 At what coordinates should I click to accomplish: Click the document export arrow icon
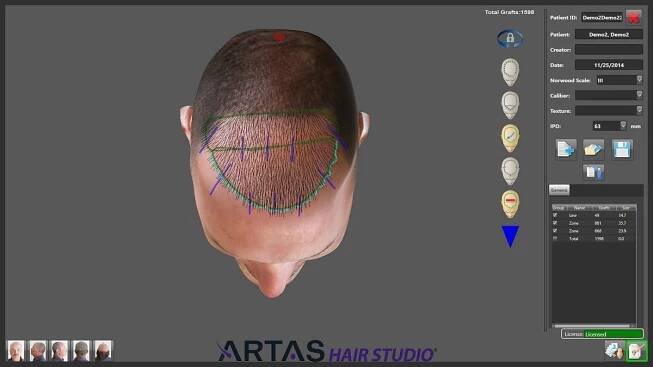pos(566,149)
